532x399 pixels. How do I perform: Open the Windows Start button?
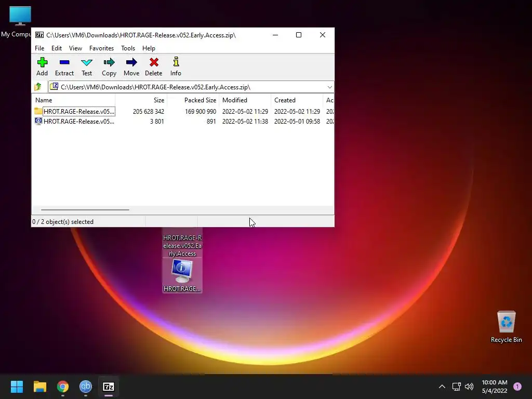(17, 387)
